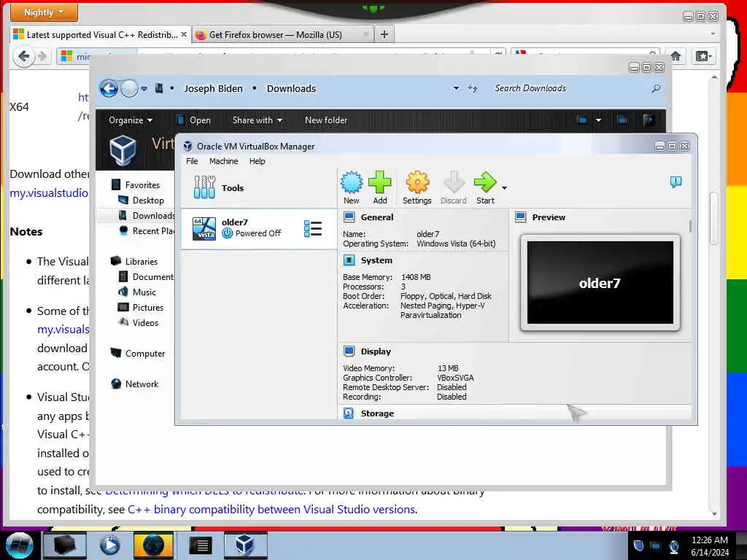Toggle the preview pane icon
The height and width of the screenshot is (560, 747).
622,120
